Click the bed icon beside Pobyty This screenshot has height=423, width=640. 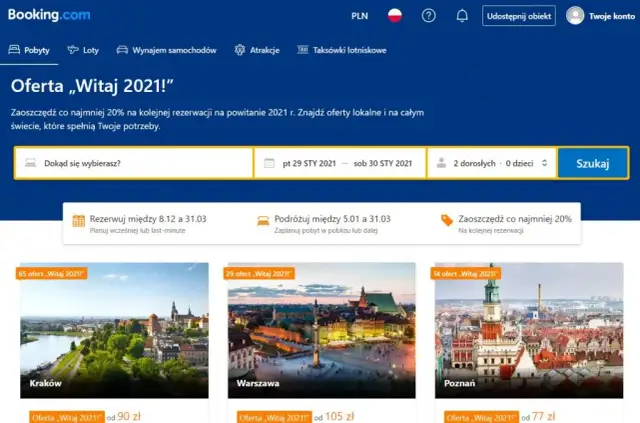point(14,50)
